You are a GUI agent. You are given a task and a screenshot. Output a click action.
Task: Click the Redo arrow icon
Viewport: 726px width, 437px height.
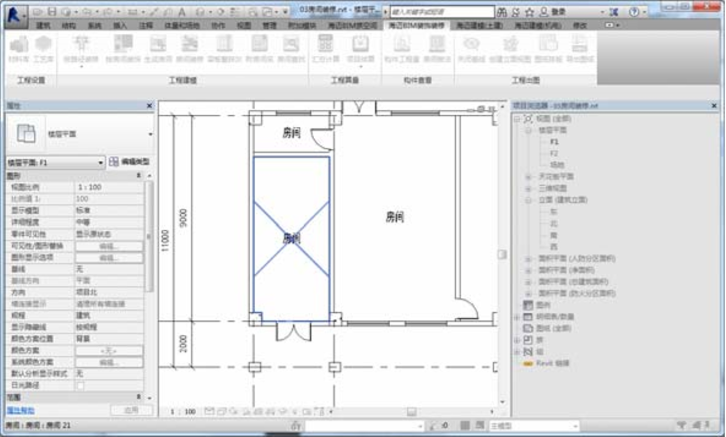pyautogui.click(x=109, y=11)
